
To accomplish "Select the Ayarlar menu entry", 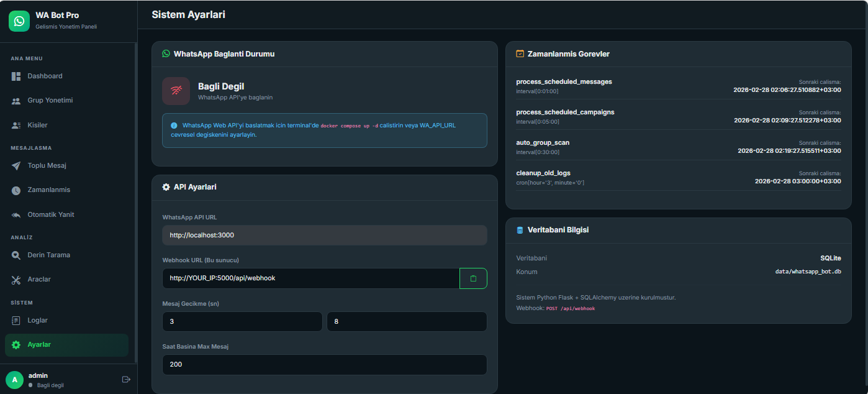I will (x=39, y=345).
